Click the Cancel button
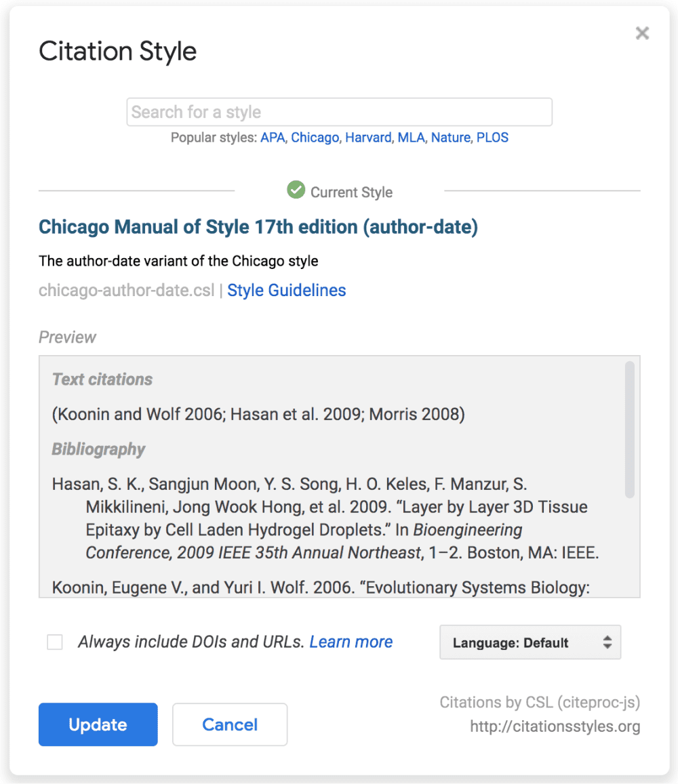The height and width of the screenshot is (784, 678). 230,724
